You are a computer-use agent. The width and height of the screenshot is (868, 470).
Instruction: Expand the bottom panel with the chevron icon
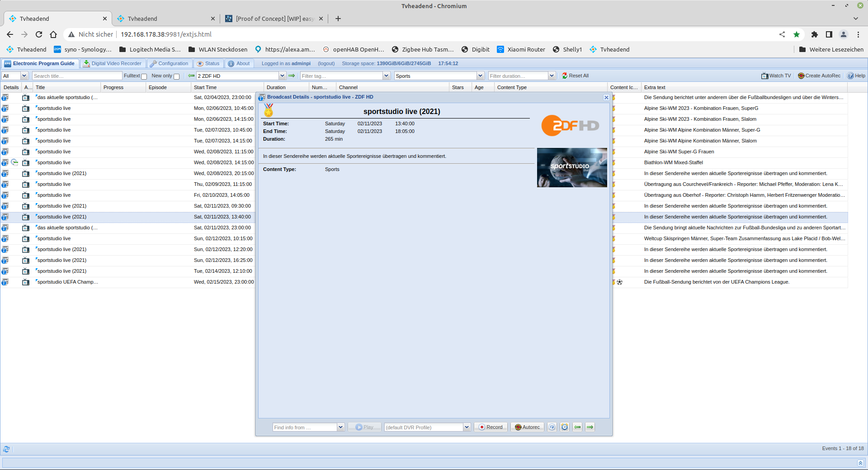point(860,463)
